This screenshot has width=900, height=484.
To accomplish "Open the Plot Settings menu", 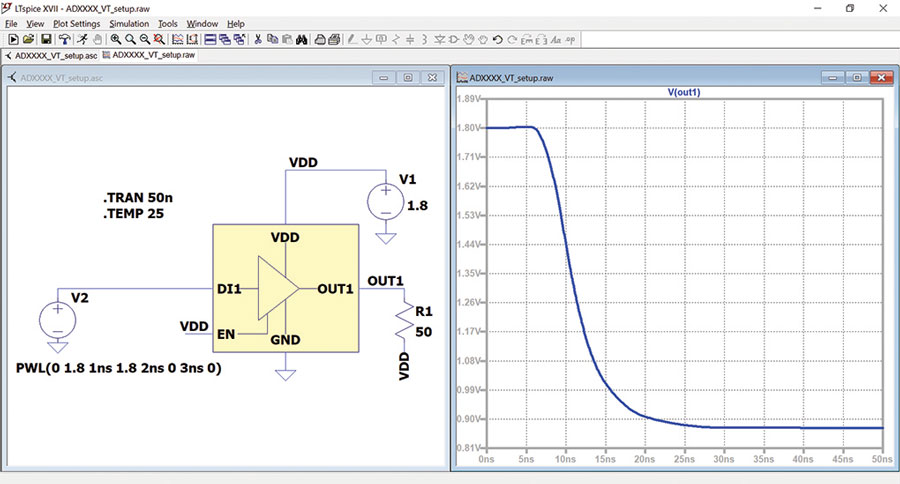I will click(x=76, y=24).
